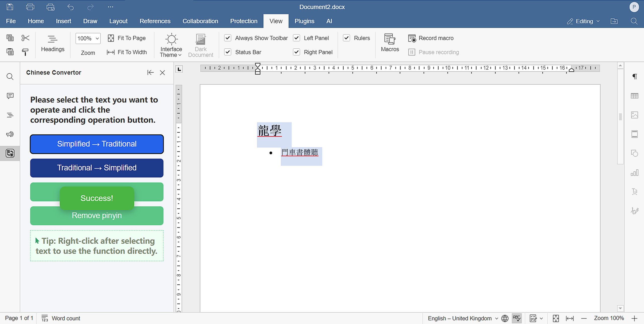644x324 pixels.
Task: Collapse the Chinese Convertor panel arrow
Action: 150,73
